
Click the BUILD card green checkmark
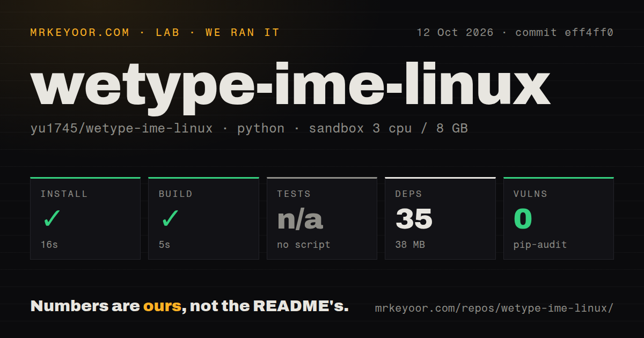[x=170, y=218]
